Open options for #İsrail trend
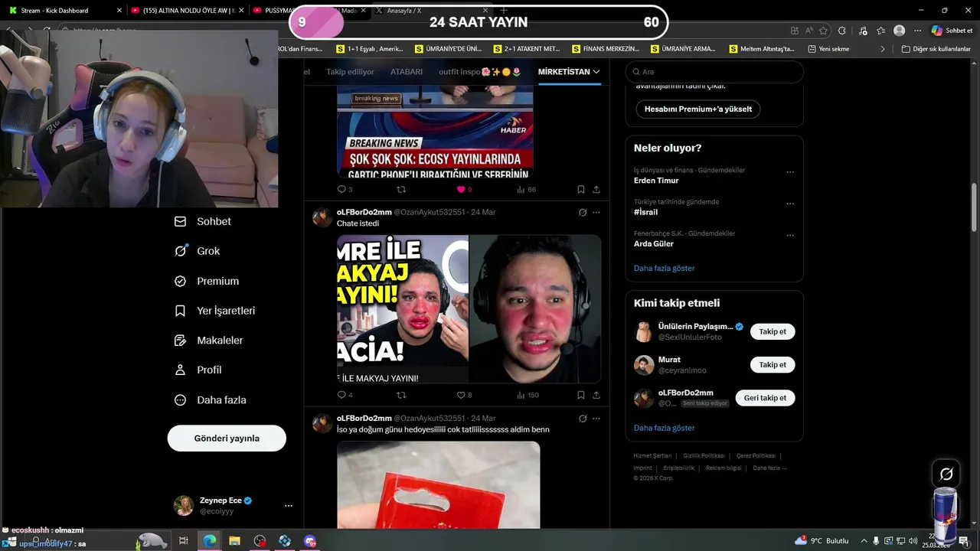 (790, 204)
